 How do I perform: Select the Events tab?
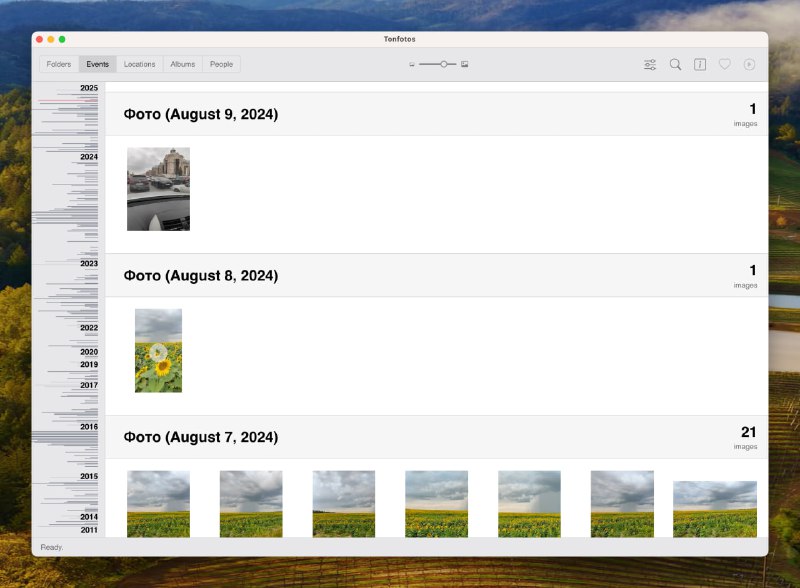(x=98, y=65)
